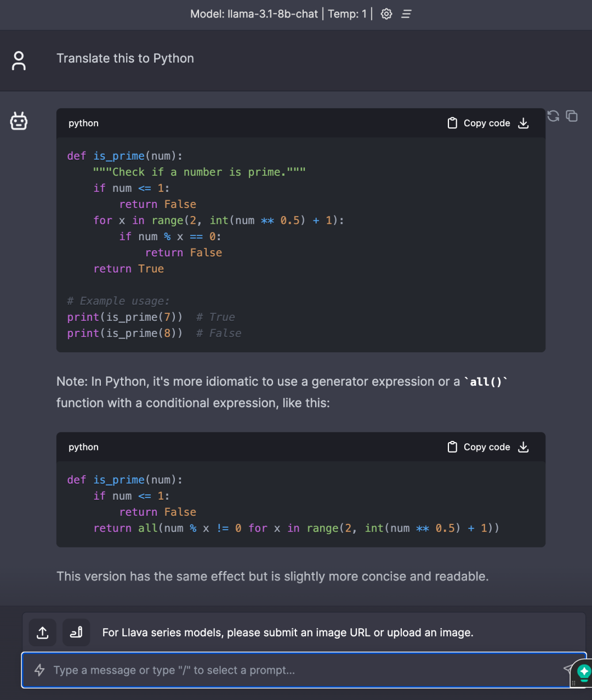Click the lines icon beside the settings gear

406,14
